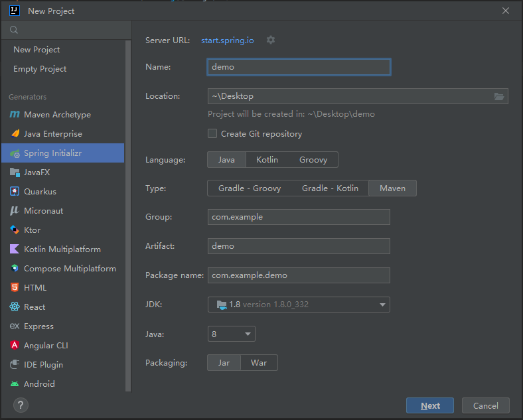Pick the Ktor generator icon
This screenshot has width=523, height=420.
[x=15, y=230]
